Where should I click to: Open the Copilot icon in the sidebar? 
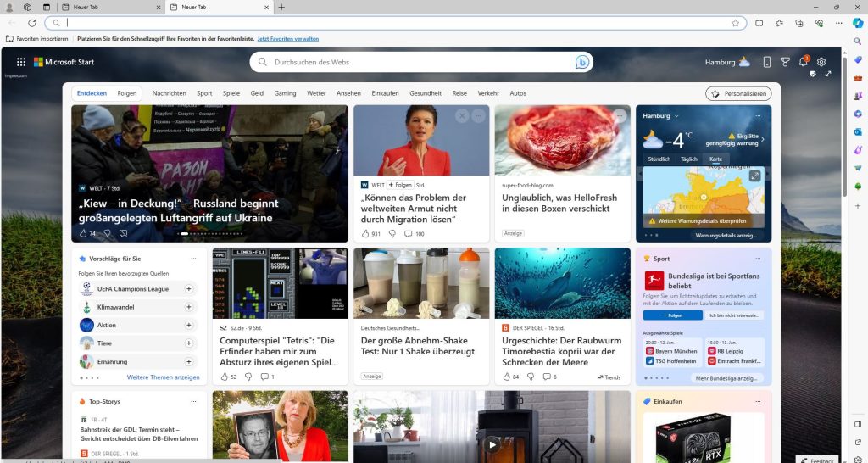tap(858, 23)
